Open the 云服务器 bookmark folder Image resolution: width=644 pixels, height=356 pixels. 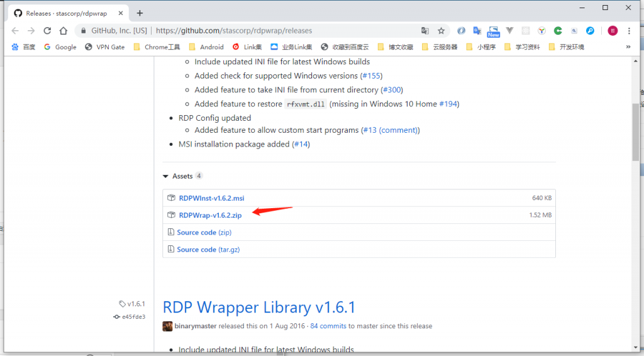tap(440, 47)
